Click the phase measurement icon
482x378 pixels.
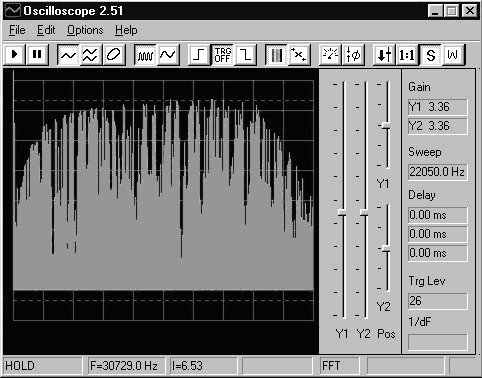(352, 55)
